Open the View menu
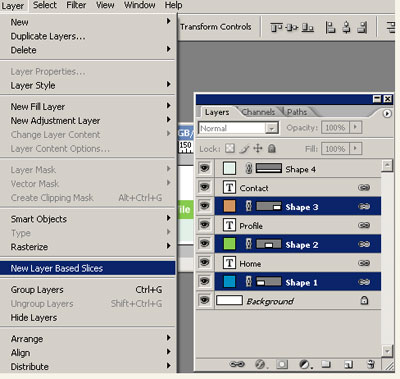Viewport: 400px width, 379px height. 105,5
